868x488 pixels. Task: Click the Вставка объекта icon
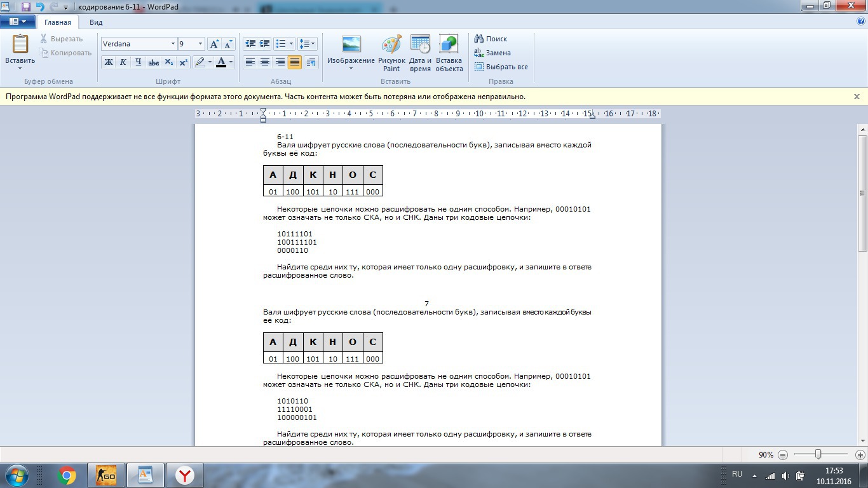coord(449,45)
